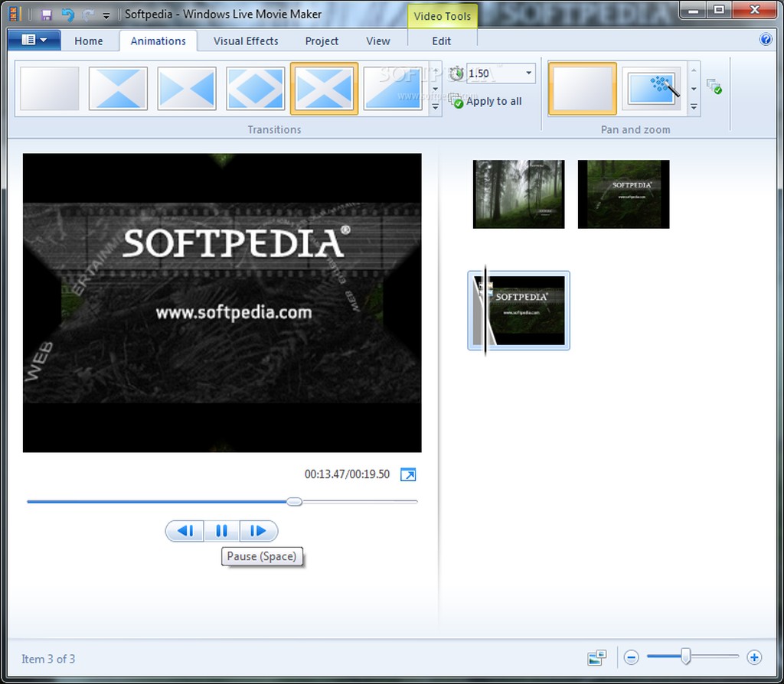Screen dimensions: 784x684
Task: Click the Item 3 of 3 status text
Action: tap(48, 659)
